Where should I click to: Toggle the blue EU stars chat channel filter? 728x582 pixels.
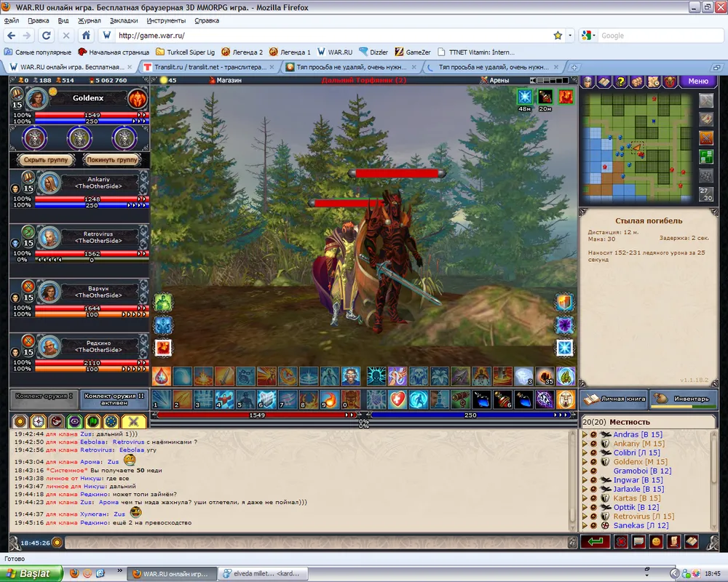coord(111,421)
